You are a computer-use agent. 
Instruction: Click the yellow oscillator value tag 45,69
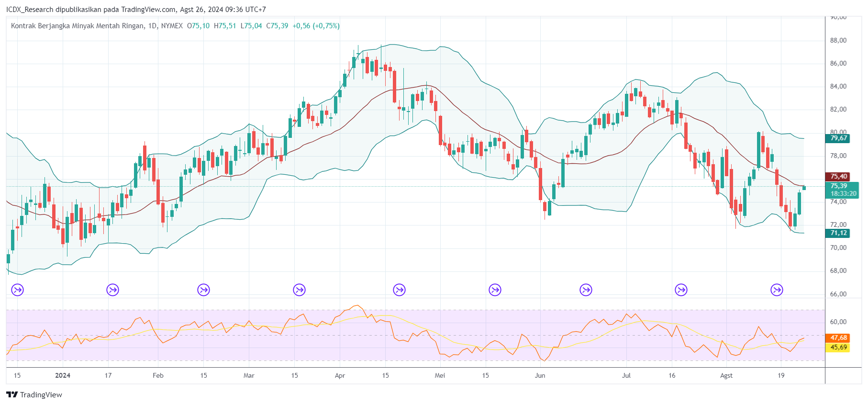coord(838,348)
